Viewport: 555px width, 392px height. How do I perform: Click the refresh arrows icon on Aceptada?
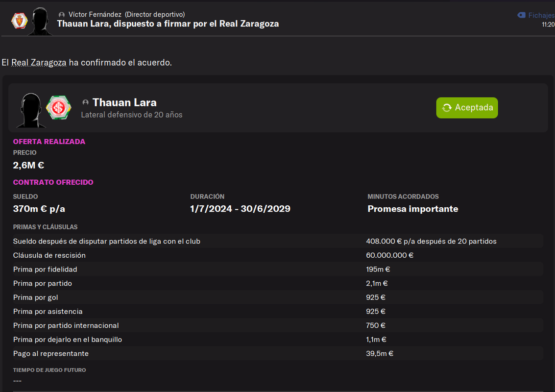point(447,108)
